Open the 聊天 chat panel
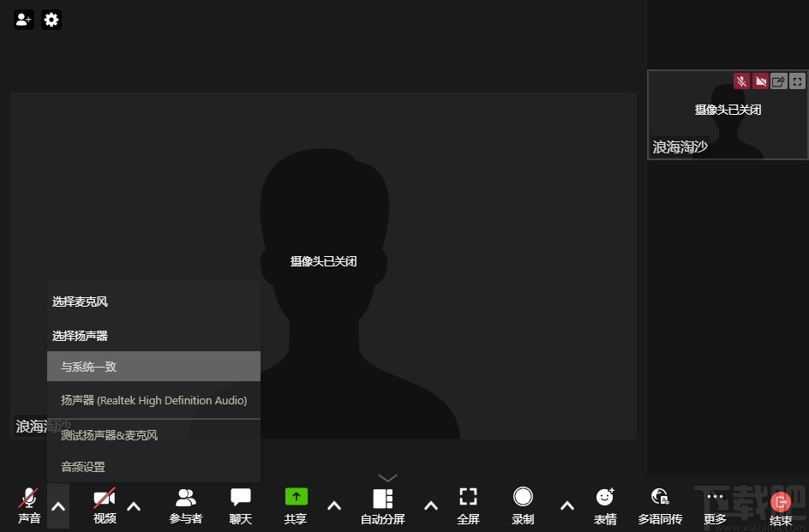The width and height of the screenshot is (809, 532). click(241, 505)
